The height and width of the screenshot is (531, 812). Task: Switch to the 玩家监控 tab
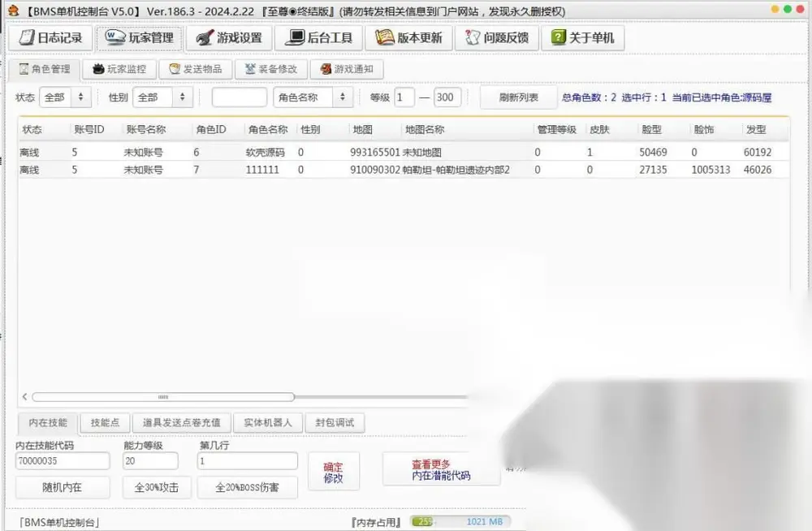pyautogui.click(x=119, y=69)
